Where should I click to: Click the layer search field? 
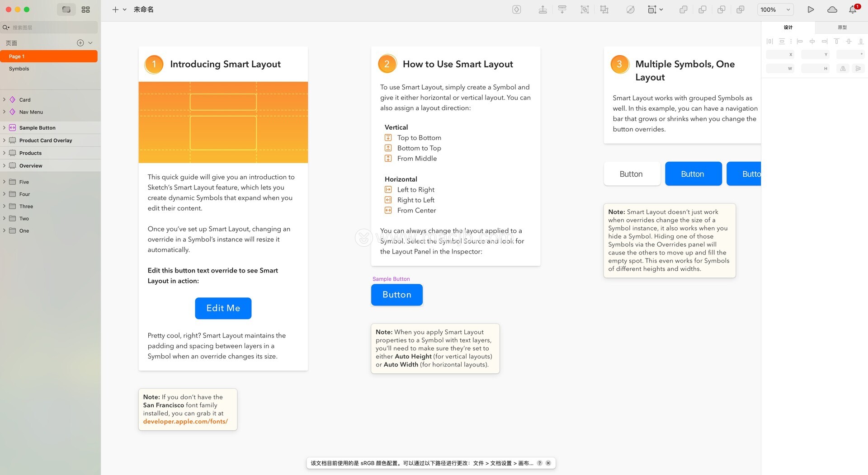coord(52,28)
